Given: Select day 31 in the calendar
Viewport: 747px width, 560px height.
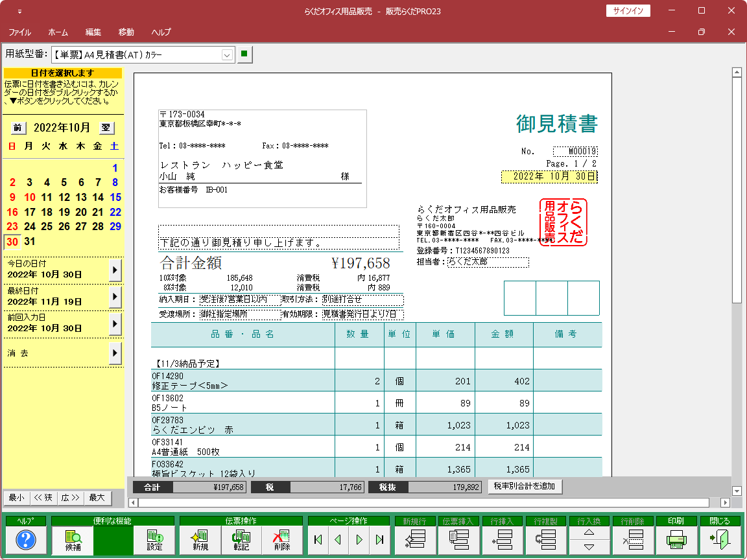Looking at the screenshot, I should [x=30, y=241].
